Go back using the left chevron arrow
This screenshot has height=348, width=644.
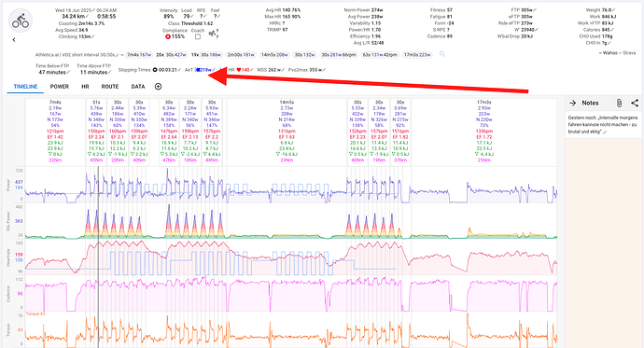pos(14,40)
